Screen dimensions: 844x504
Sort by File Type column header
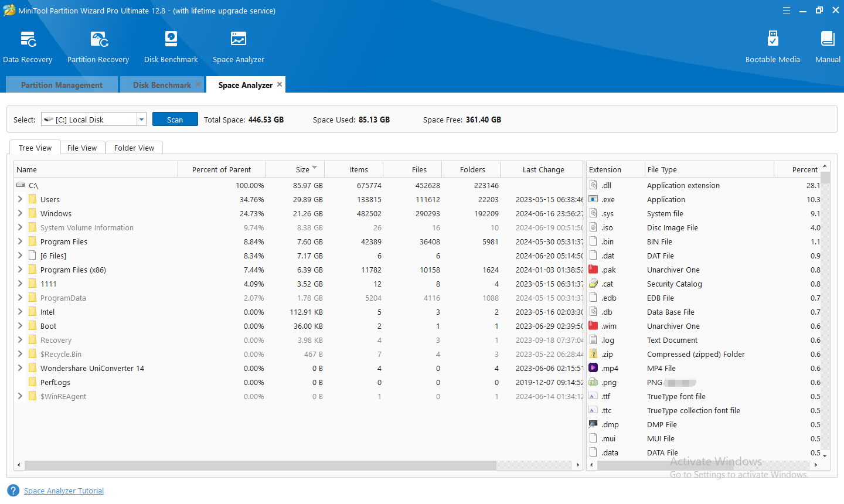click(x=709, y=169)
